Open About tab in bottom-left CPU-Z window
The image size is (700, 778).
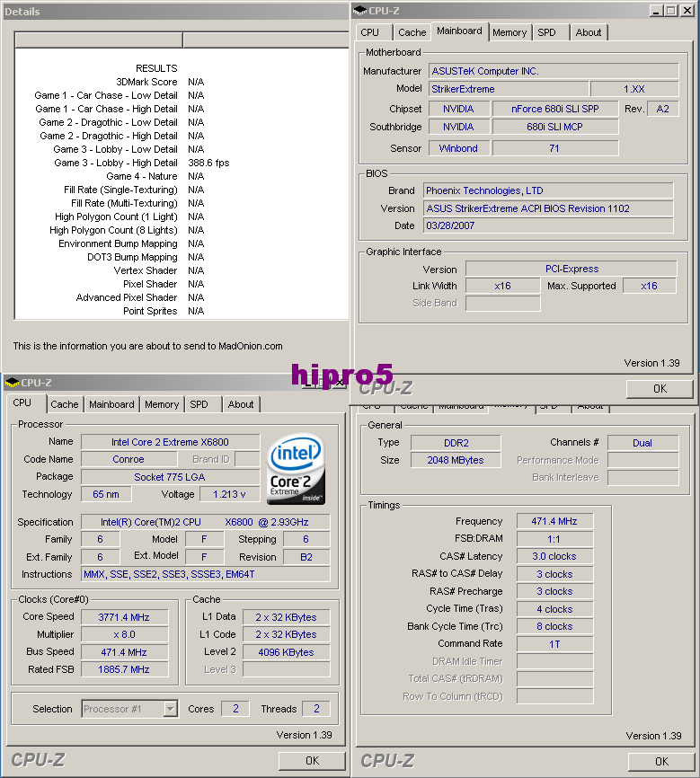(241, 404)
